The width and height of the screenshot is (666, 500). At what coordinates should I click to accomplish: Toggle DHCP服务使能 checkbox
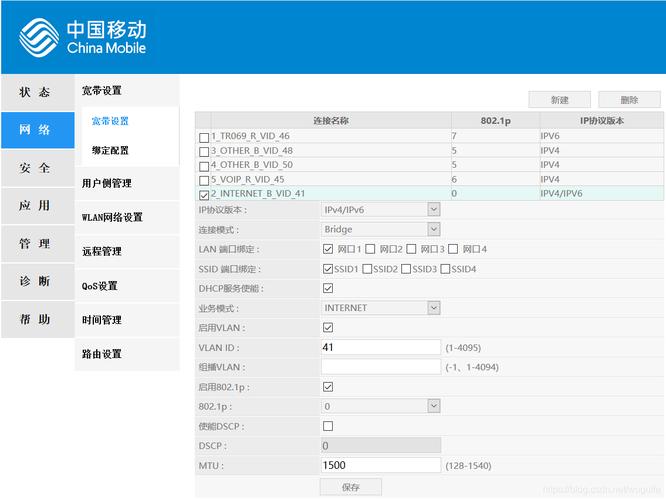pyautogui.click(x=328, y=288)
